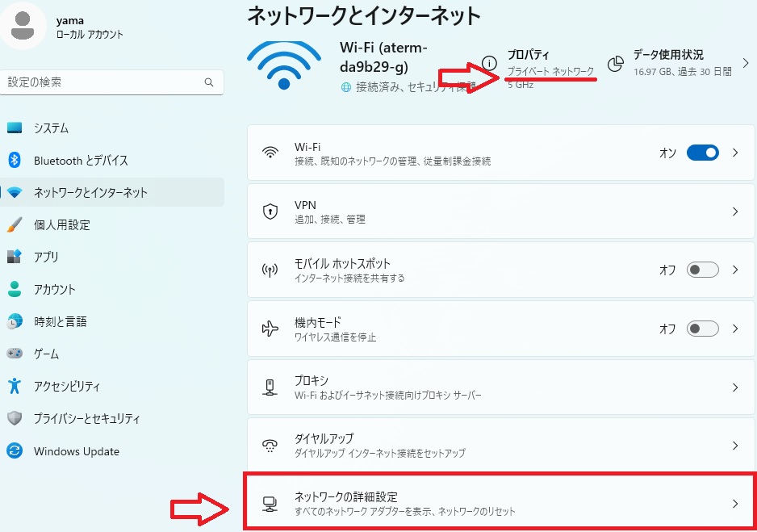The width and height of the screenshot is (757, 532).
Task: Click the advanced network settings computer icon
Action: tap(270, 504)
